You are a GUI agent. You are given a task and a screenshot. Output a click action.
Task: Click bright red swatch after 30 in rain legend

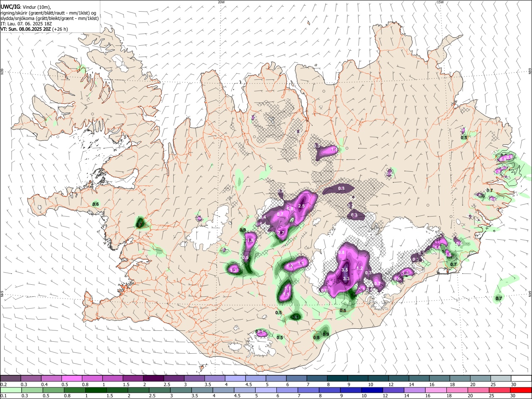[x=522, y=390]
